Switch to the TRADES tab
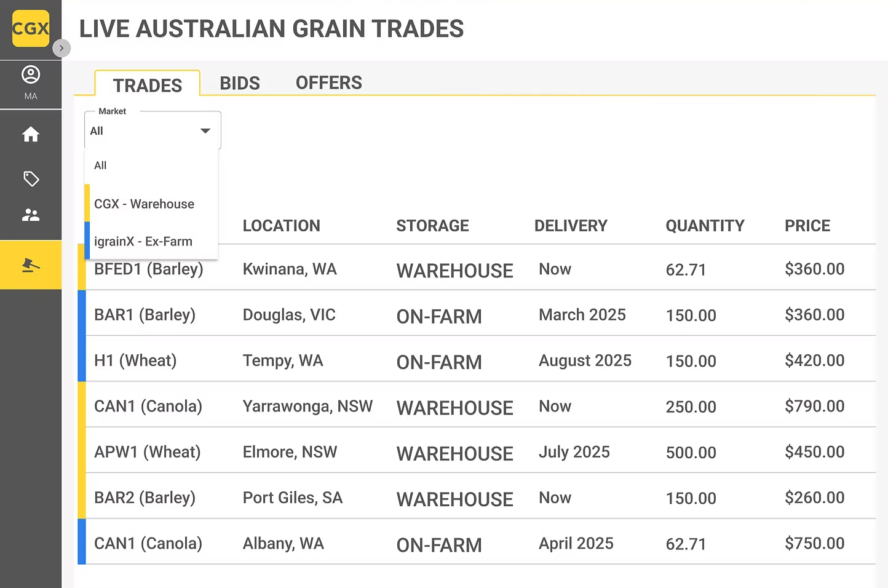This screenshot has width=888, height=588. tap(148, 85)
